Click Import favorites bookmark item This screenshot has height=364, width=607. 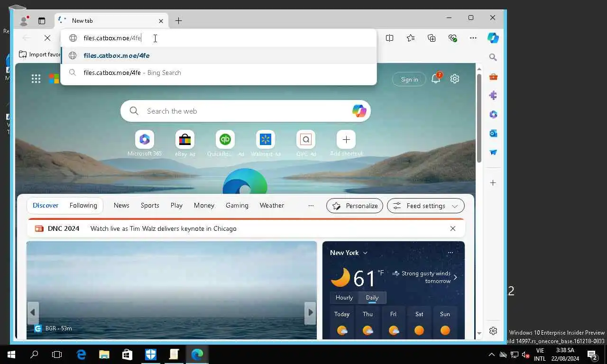pos(39,55)
